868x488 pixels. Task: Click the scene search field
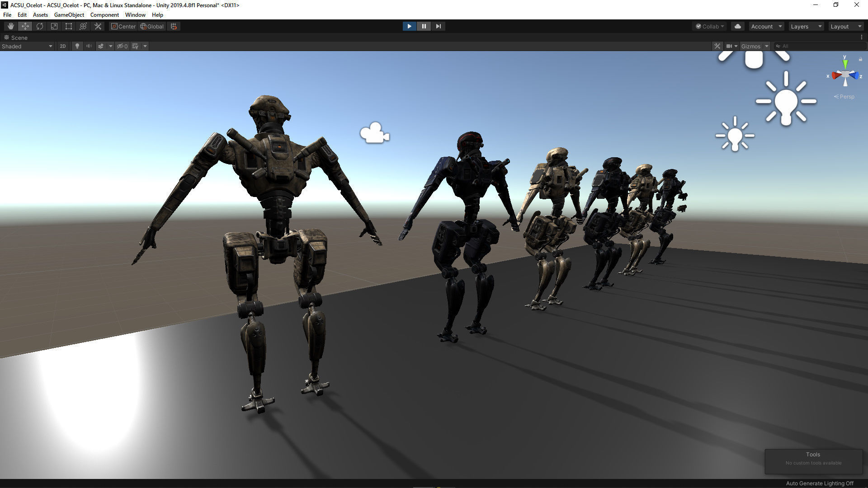click(821, 46)
